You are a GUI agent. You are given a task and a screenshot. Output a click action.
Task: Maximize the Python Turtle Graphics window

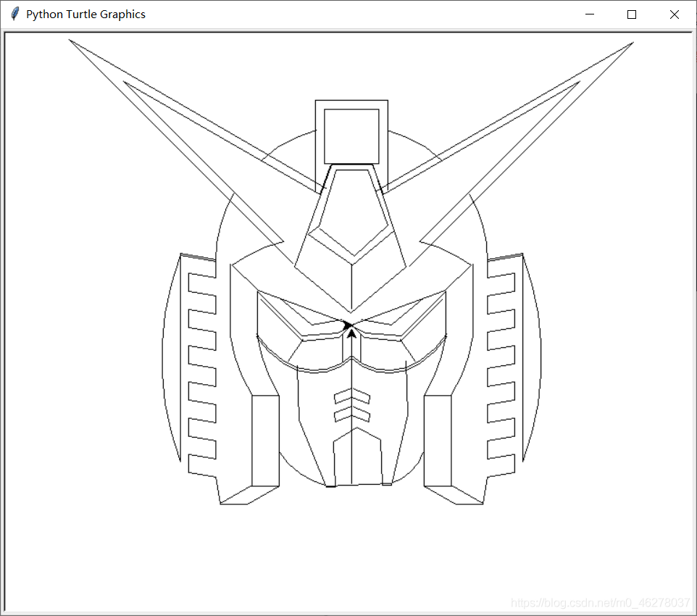pyautogui.click(x=632, y=14)
